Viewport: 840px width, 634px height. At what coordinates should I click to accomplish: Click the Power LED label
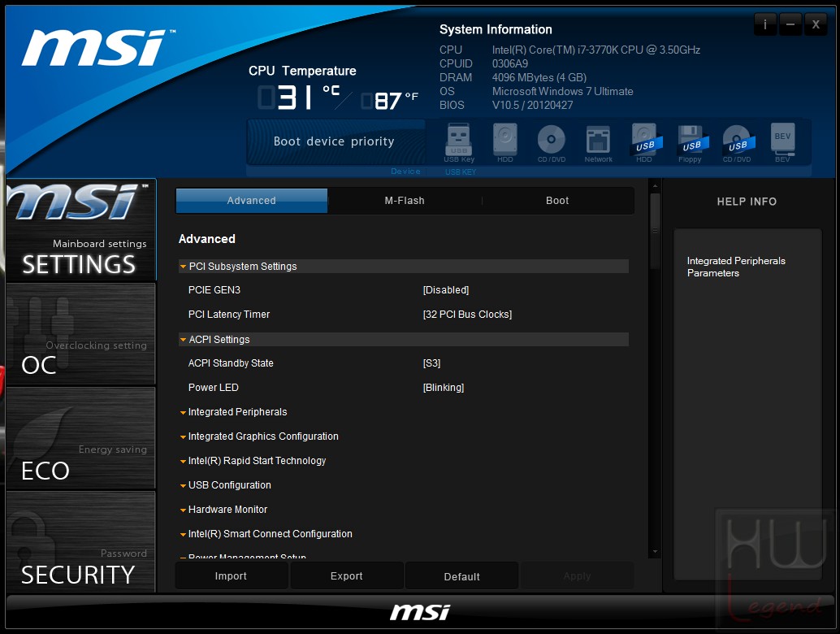[x=213, y=388]
